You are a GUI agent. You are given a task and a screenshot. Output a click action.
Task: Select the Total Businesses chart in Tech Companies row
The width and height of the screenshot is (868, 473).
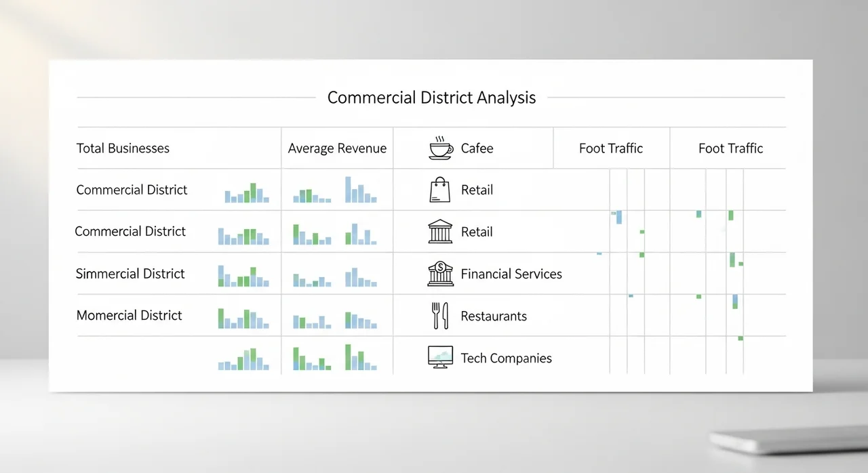click(x=243, y=360)
